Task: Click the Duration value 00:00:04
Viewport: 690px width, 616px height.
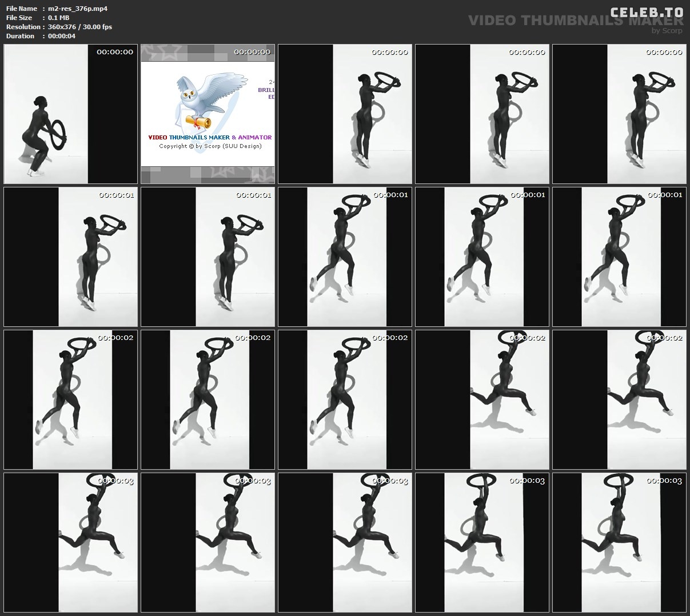Action: [x=62, y=36]
